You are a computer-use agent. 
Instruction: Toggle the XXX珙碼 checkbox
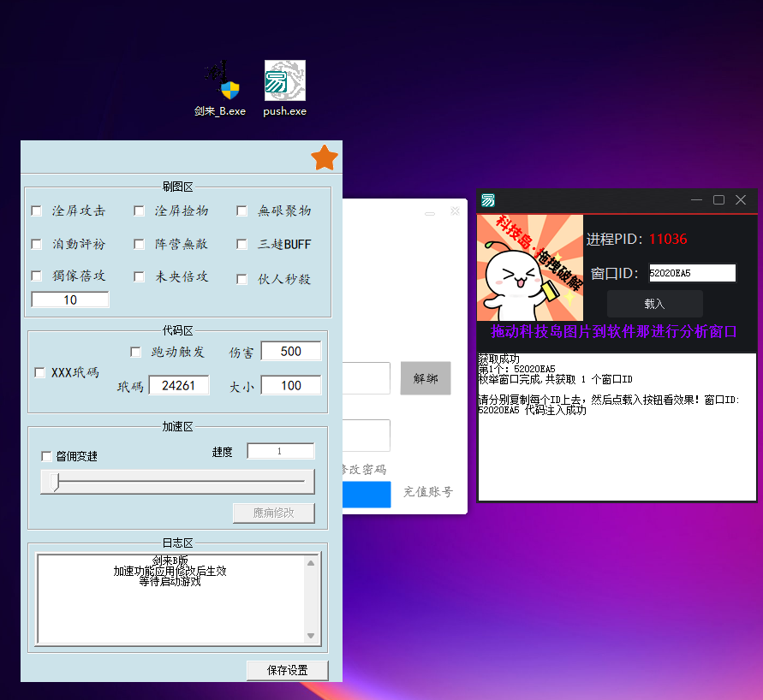point(39,372)
